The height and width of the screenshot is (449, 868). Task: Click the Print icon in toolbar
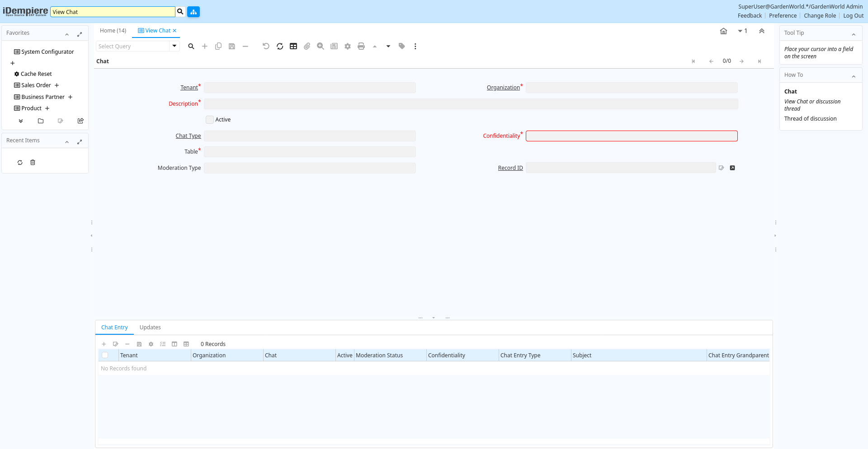point(361,46)
